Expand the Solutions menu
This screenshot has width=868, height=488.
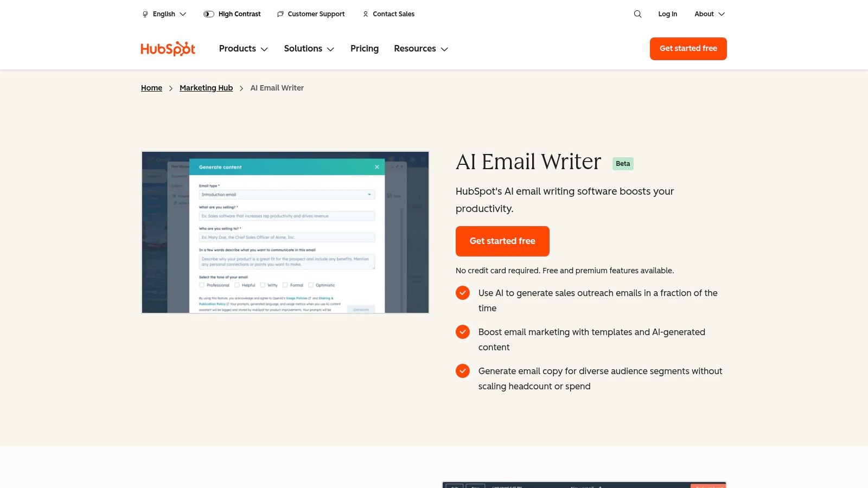(x=309, y=49)
